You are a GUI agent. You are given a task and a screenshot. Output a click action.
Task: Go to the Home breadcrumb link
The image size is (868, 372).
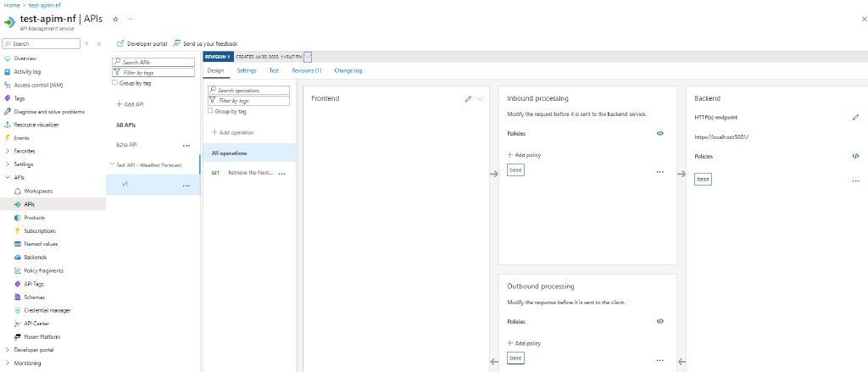click(11, 5)
